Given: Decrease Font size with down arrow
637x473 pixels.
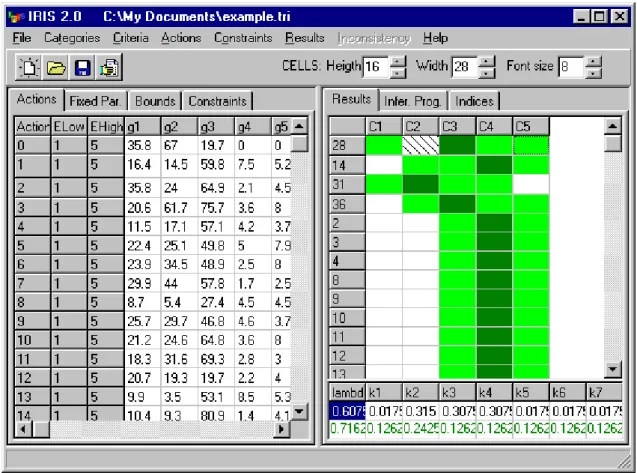Looking at the screenshot, I should click(x=594, y=73).
